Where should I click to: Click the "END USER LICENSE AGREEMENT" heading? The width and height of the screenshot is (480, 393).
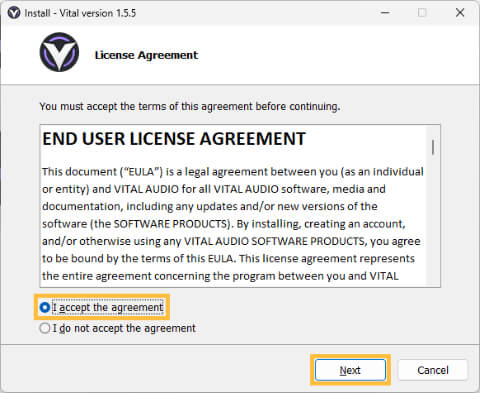tap(174, 139)
